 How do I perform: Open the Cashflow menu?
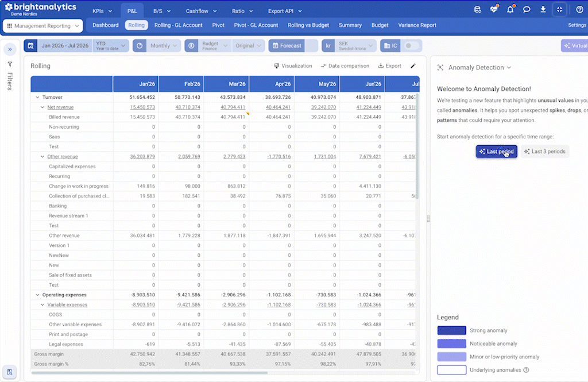(201, 11)
